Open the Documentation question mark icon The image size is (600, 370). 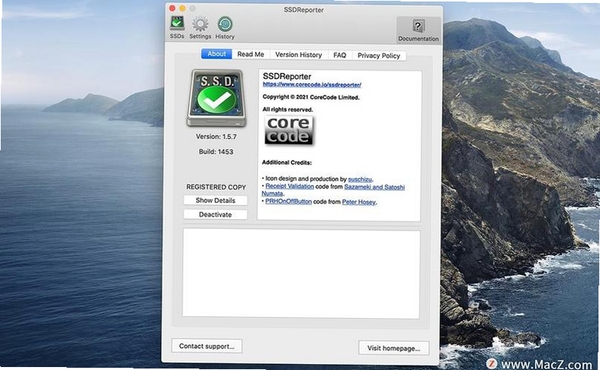418,26
